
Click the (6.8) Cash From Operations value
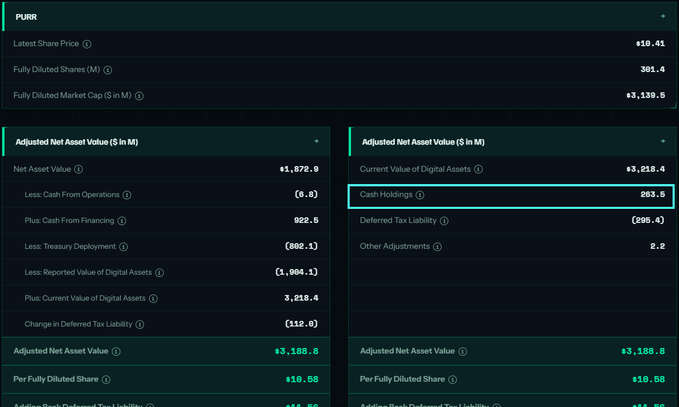point(306,194)
